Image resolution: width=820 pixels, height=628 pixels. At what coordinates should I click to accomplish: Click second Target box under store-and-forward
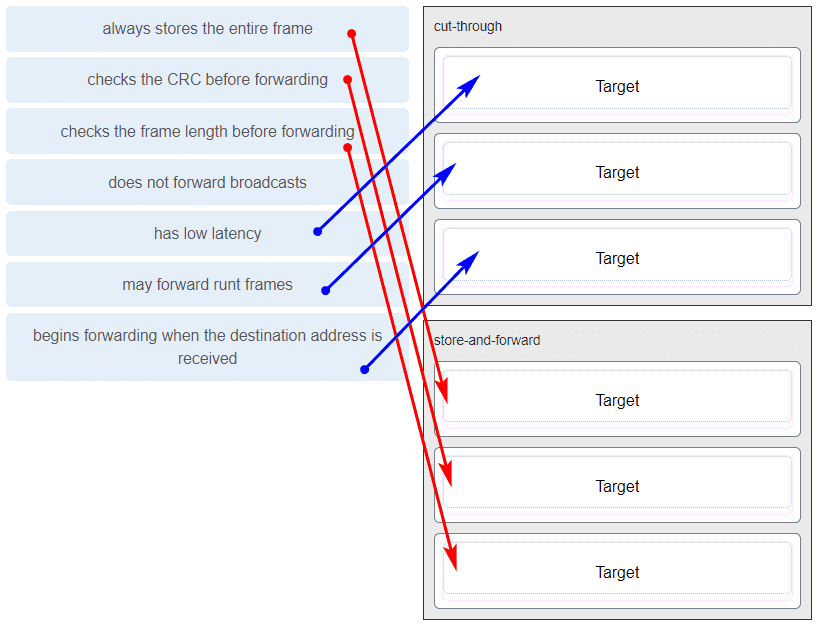coord(617,485)
